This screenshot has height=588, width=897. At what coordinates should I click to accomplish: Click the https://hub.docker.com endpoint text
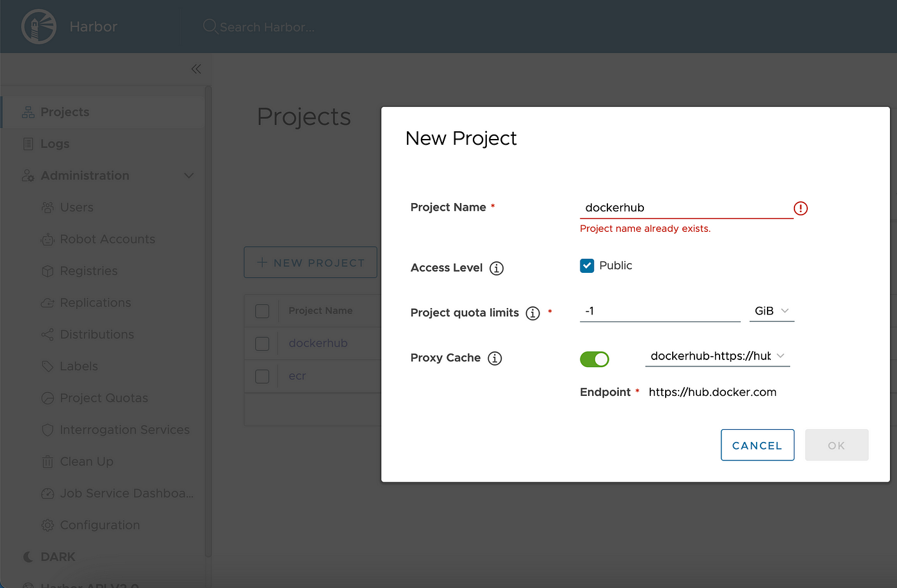pos(712,392)
